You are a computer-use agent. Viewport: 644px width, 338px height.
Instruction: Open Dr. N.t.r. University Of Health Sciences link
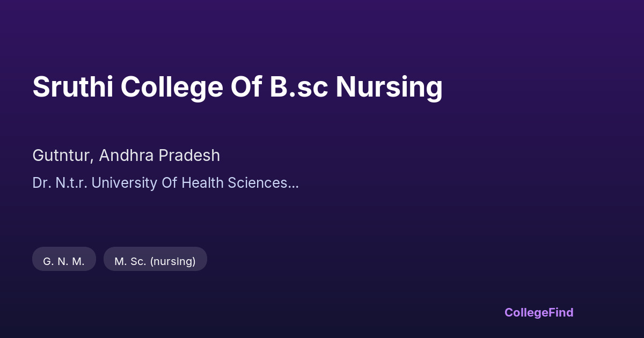click(x=160, y=183)
